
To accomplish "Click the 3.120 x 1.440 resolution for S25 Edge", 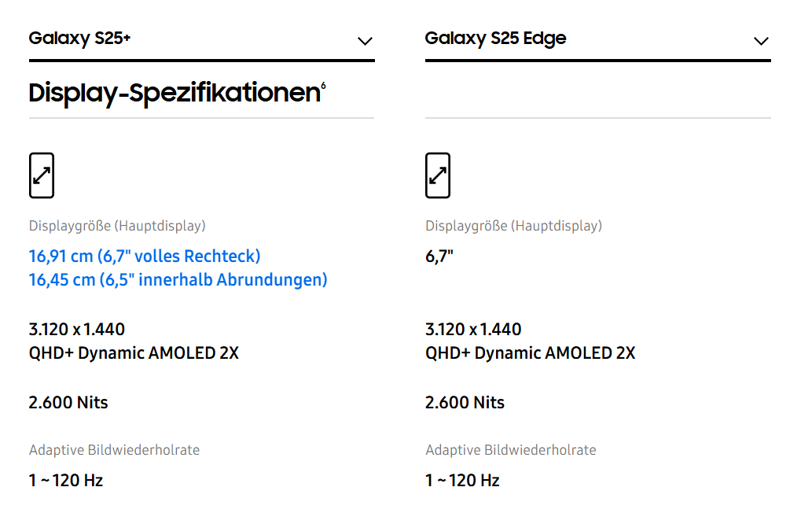I will (x=473, y=329).
